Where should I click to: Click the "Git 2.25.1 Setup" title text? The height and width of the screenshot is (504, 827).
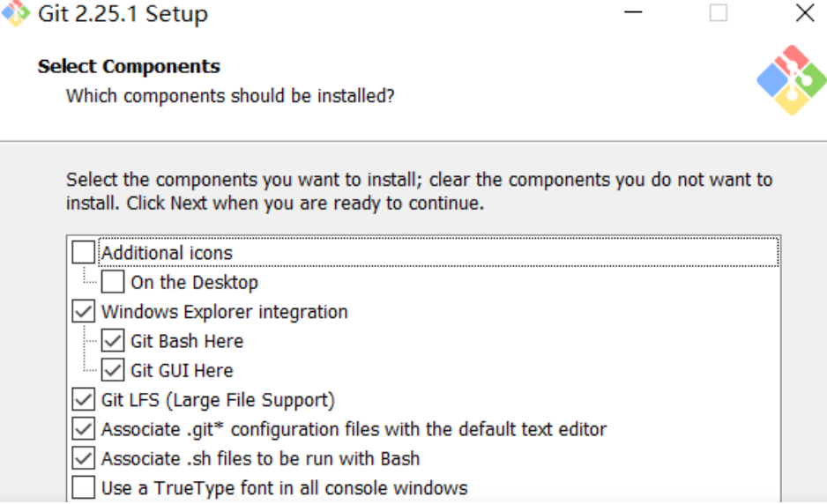123,14
